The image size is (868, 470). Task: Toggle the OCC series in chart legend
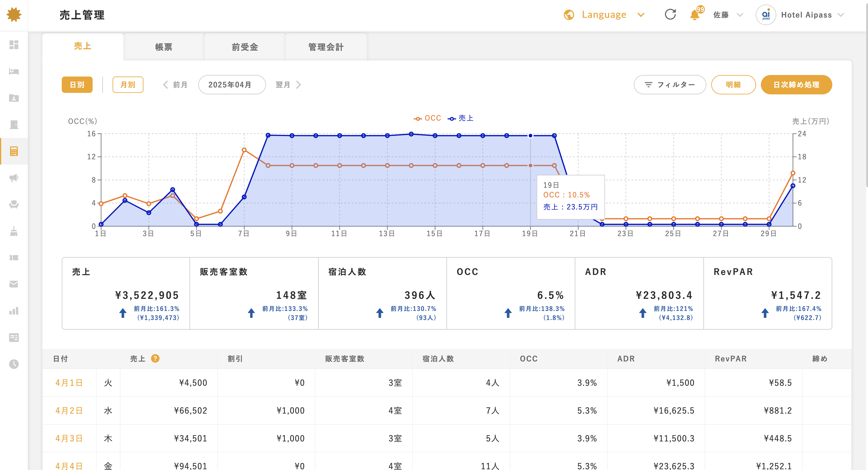point(427,118)
